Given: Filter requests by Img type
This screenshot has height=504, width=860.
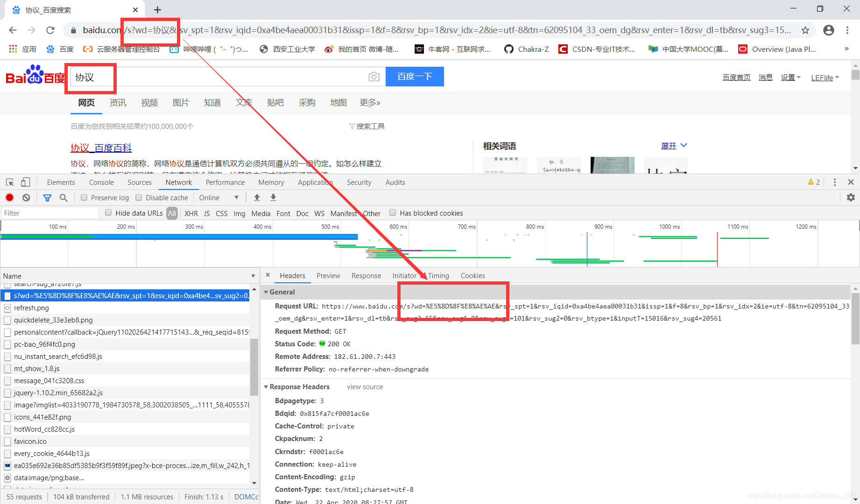Looking at the screenshot, I should (239, 213).
